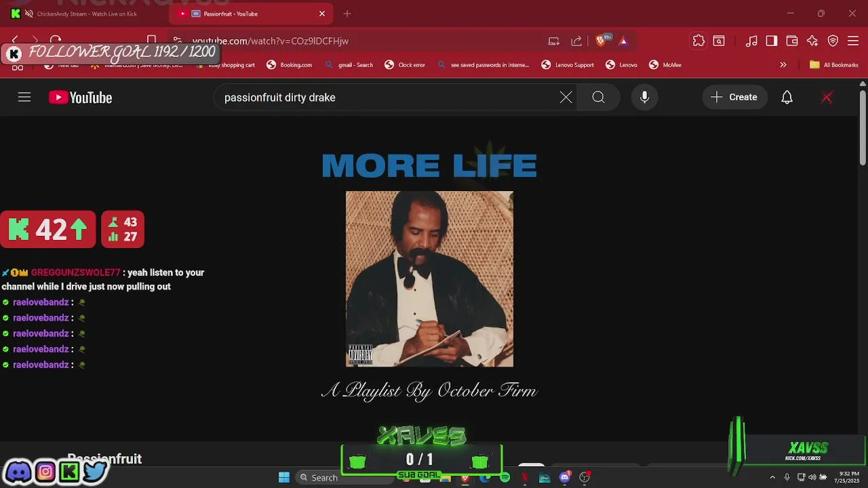Share this page with the share icon
This screenshot has height=488, width=868.
(576, 41)
